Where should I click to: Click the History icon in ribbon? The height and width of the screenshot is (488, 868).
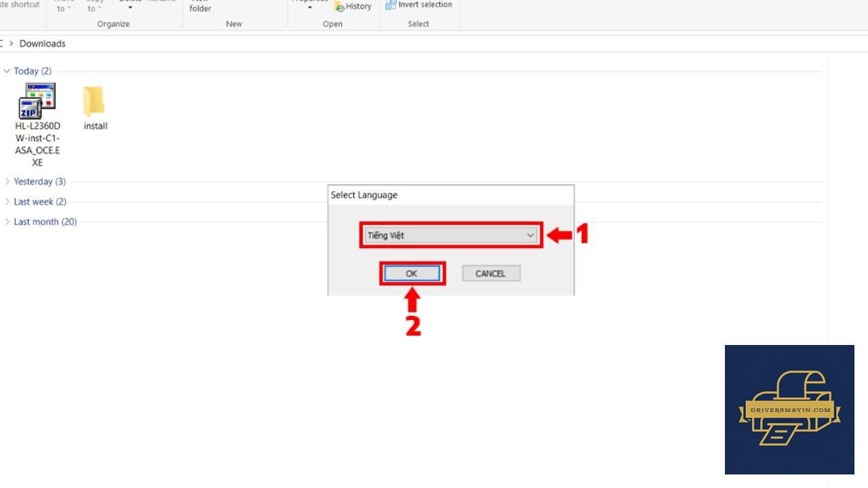point(339,6)
